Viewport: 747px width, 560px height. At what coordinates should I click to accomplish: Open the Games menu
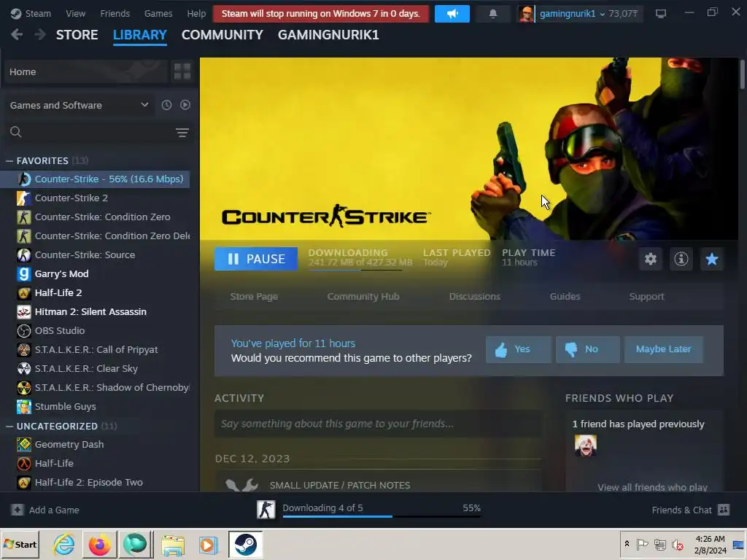158,14
